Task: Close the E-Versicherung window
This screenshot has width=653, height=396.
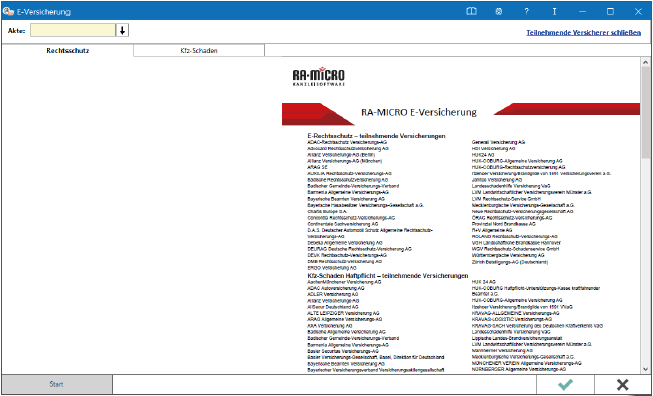Action: 638,12
